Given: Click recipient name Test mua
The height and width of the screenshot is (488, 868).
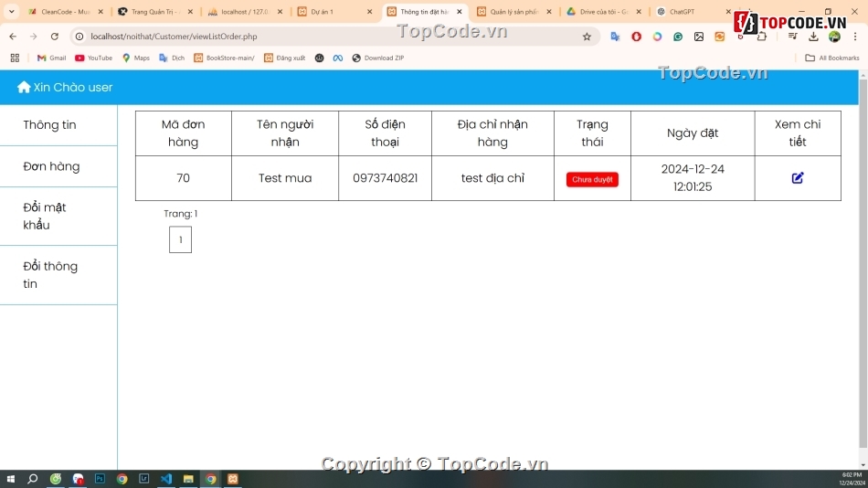Looking at the screenshot, I should [x=285, y=178].
